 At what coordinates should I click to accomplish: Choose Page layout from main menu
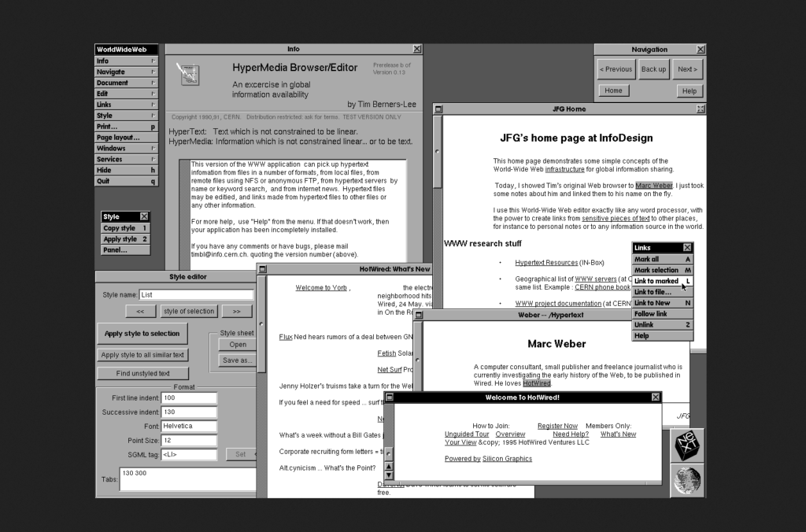[x=126, y=137]
